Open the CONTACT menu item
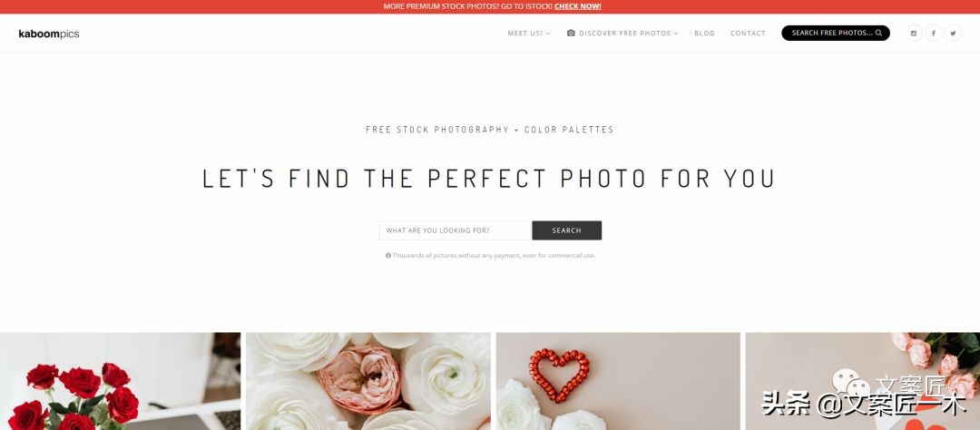Image resolution: width=980 pixels, height=430 pixels. tap(748, 34)
